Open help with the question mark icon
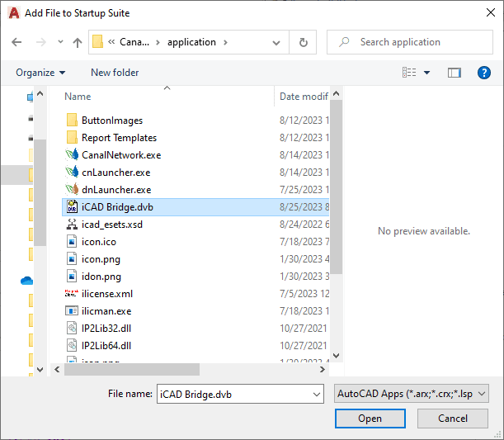504x440 pixels. (x=483, y=73)
